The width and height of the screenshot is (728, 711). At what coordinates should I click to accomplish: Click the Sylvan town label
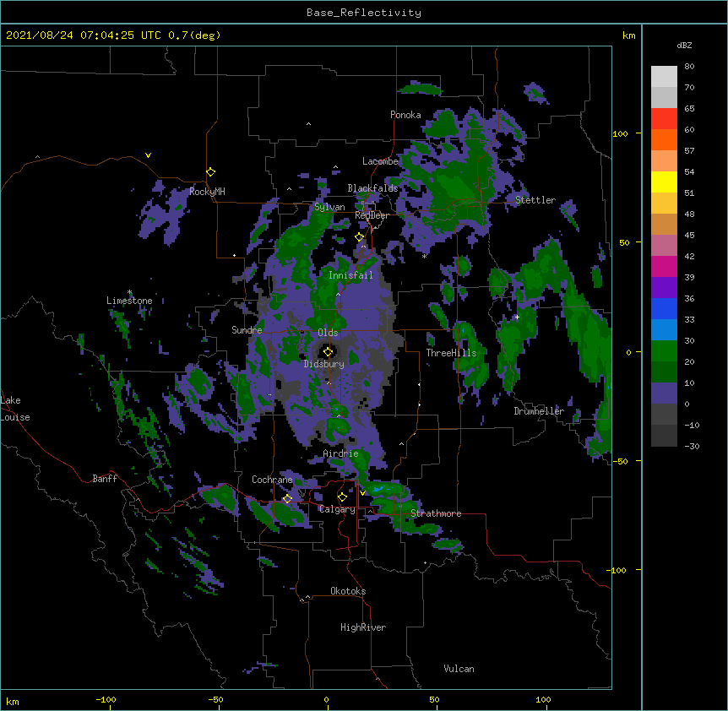pos(329,207)
